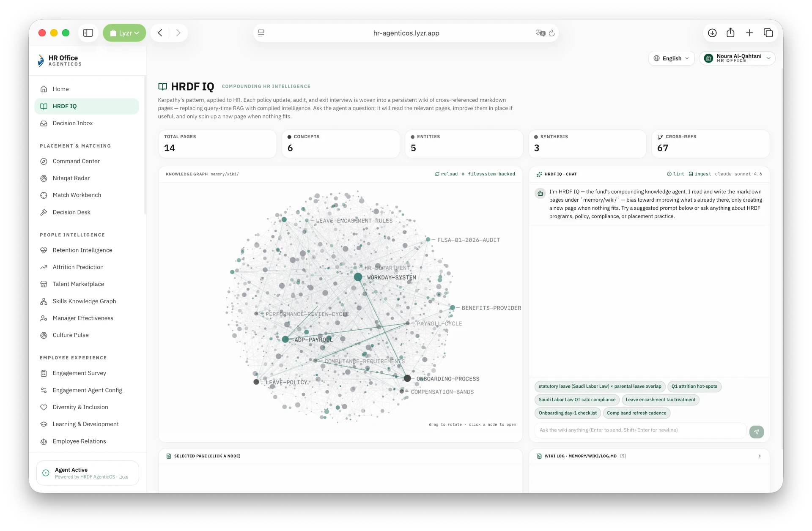Open Home in the sidebar
This screenshot has height=531, width=812.
click(x=87, y=89)
